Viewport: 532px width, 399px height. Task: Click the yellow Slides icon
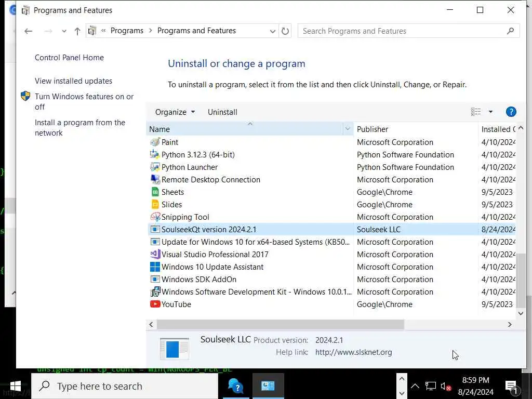tap(155, 205)
